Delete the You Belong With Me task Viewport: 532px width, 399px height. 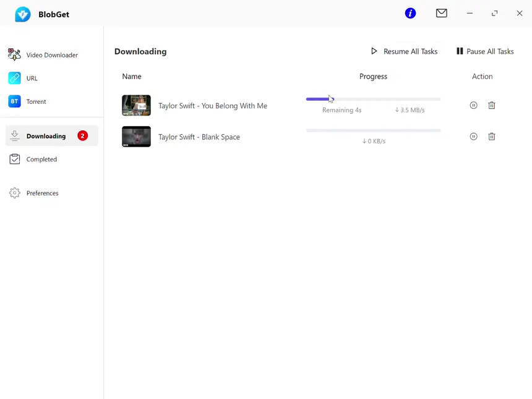pyautogui.click(x=492, y=105)
